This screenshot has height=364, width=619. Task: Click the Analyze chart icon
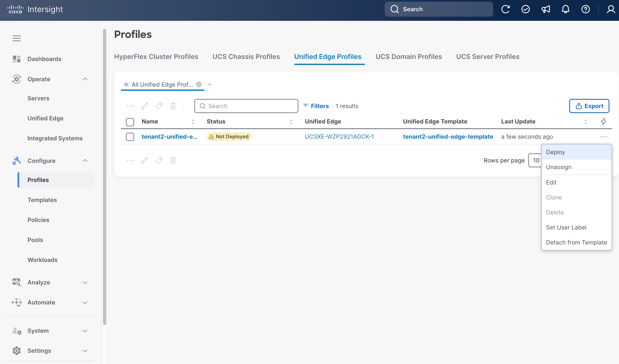17,282
